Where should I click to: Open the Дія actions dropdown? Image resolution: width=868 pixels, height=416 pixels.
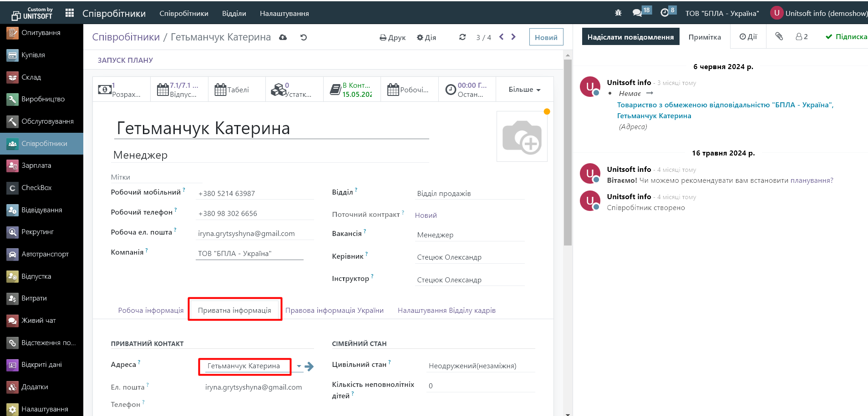click(x=426, y=37)
